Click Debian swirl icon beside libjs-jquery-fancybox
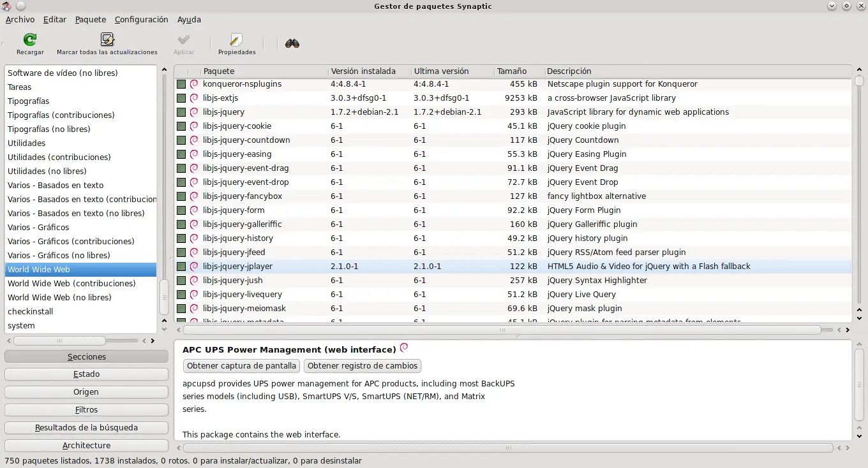The image size is (868, 468). tap(194, 196)
